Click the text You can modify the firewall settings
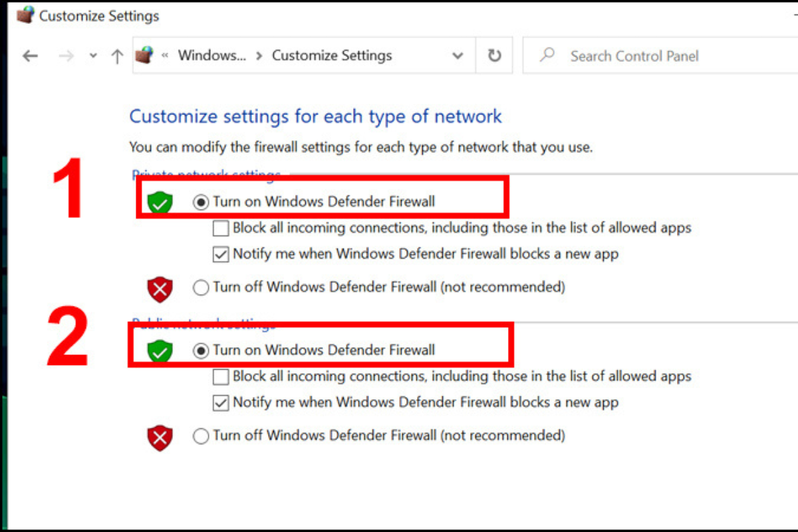Viewport: 798px width, 532px height. (x=361, y=147)
